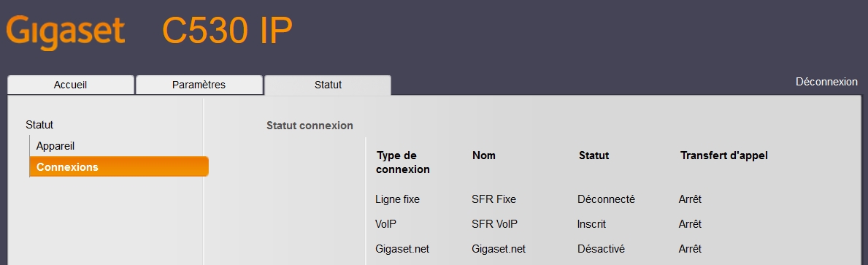This screenshot has width=868, height=265.
Task: Click the C530 IP product title
Action: [227, 32]
